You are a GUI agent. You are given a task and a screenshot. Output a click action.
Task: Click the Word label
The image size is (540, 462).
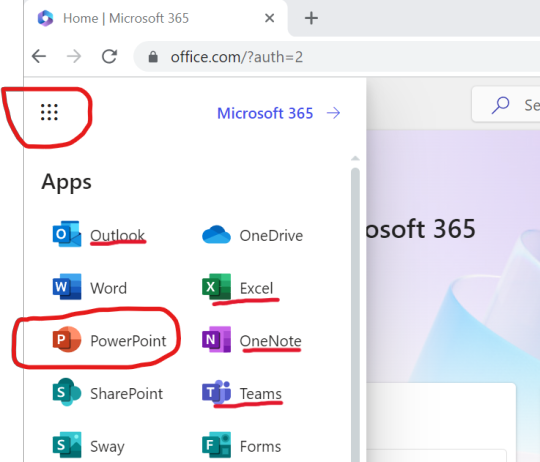click(x=108, y=288)
